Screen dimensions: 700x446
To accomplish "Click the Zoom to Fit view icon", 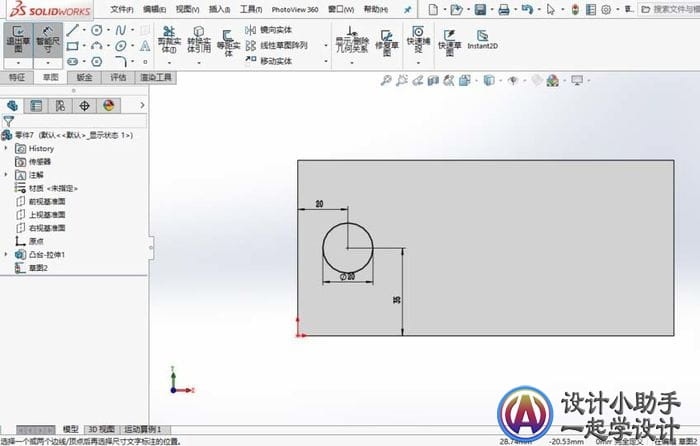I will point(386,80).
